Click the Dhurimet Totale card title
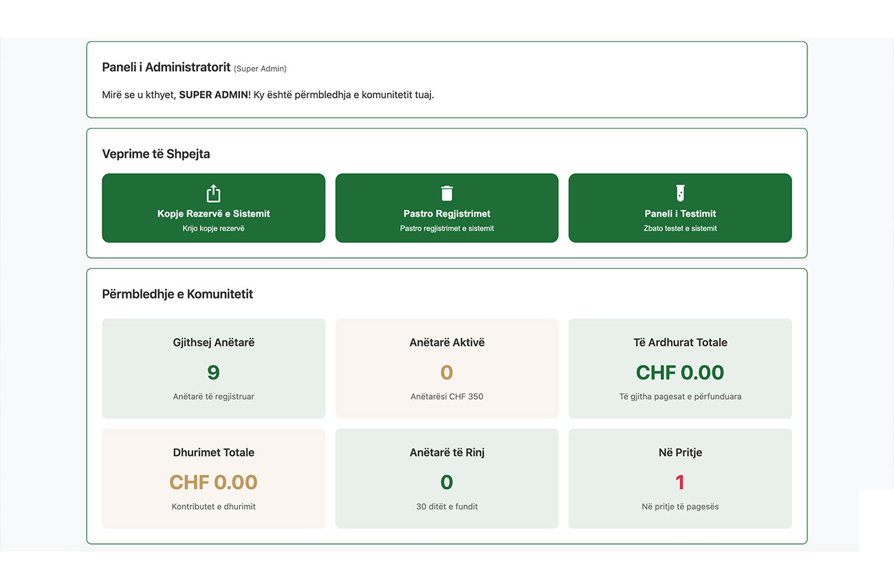894x588 pixels. (213, 453)
